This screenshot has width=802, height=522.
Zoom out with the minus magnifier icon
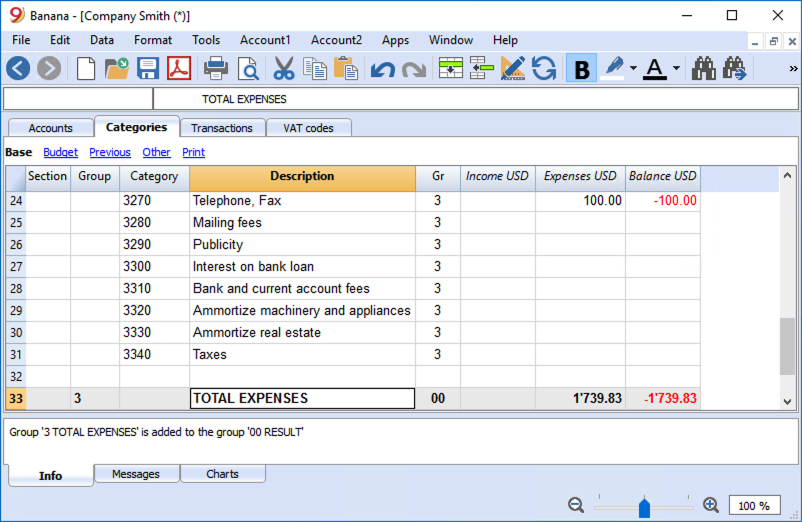(x=576, y=505)
